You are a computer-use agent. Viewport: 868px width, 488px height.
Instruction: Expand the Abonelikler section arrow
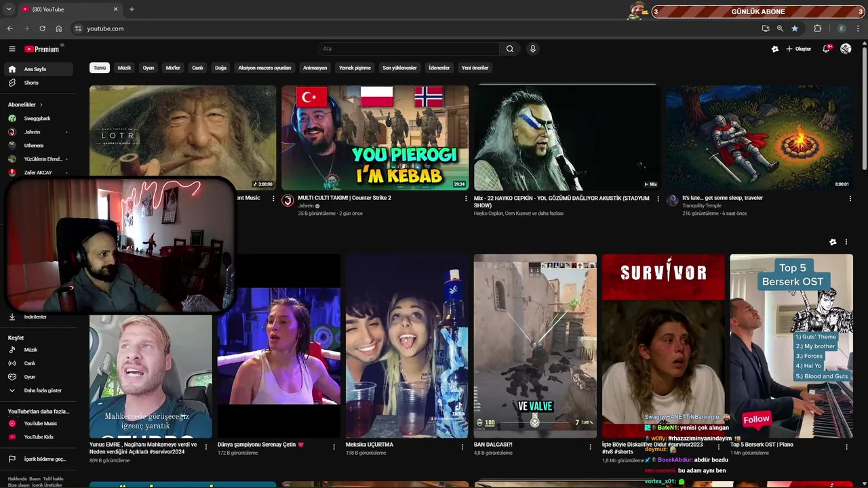41,105
